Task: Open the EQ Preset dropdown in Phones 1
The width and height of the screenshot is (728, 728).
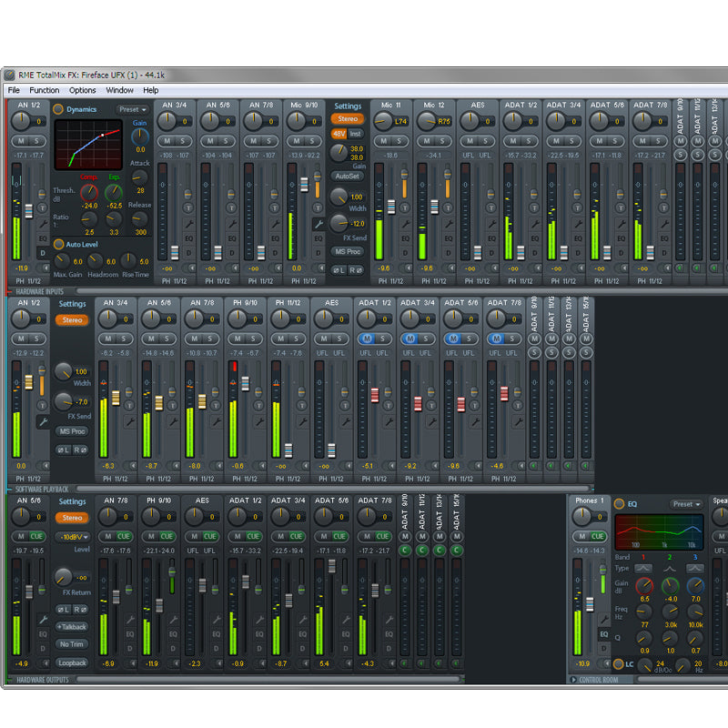Action: tap(686, 503)
